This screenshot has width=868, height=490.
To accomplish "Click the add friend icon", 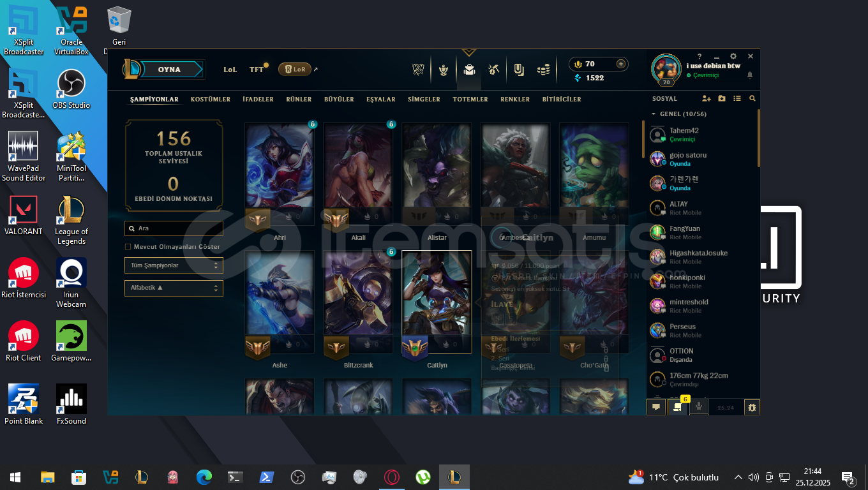I will coord(707,99).
